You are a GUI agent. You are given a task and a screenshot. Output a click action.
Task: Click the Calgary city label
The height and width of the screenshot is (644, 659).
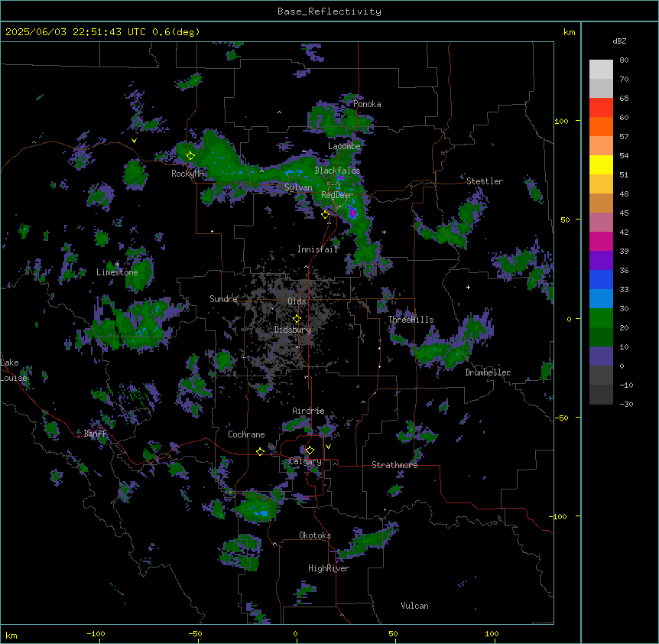(305, 461)
